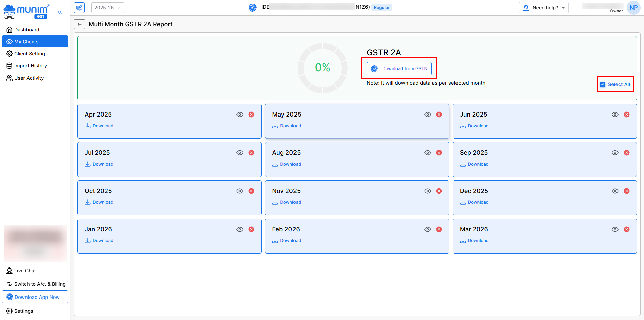644x320 pixels.
Task: Open Switch to A/c. & Billing option
Action: coord(36,284)
